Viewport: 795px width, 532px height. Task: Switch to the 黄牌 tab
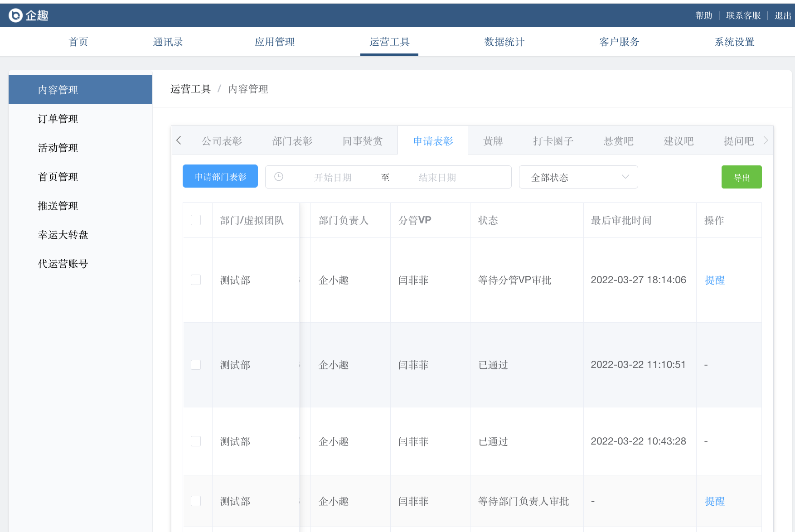click(x=493, y=141)
